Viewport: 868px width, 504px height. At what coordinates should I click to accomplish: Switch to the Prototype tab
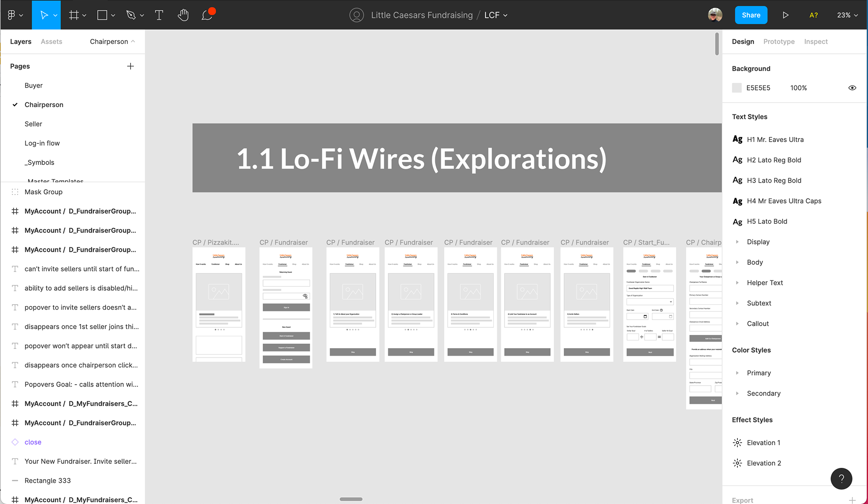tap(778, 41)
